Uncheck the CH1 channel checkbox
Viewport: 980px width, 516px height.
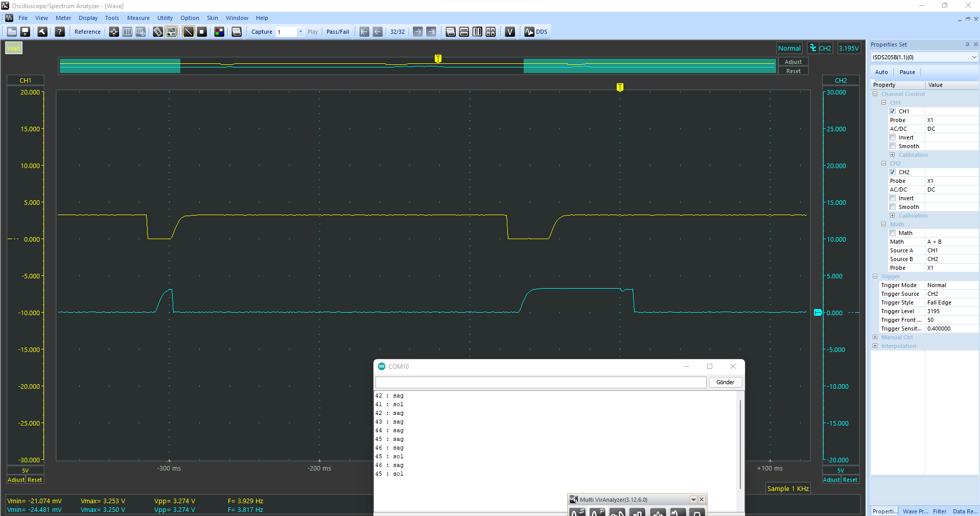(x=893, y=111)
